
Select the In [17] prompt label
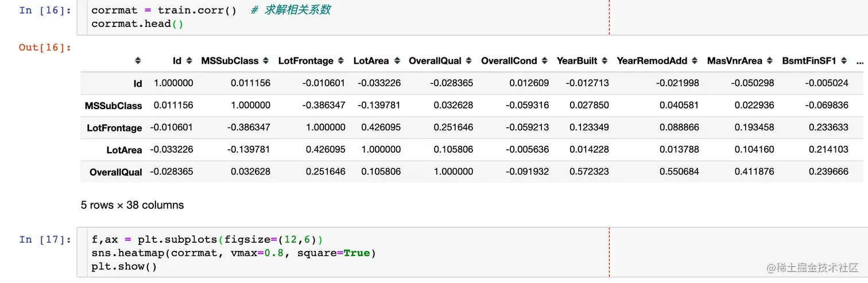tap(45, 239)
